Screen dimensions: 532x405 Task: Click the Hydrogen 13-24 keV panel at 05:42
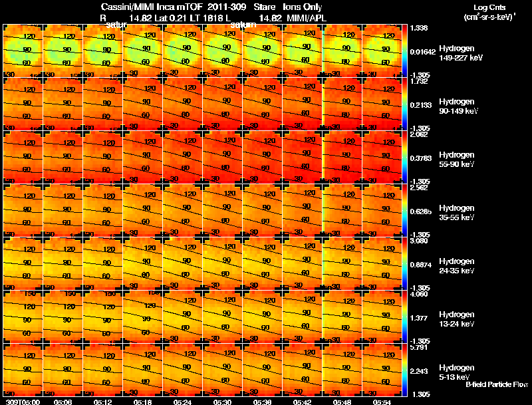[302, 317]
